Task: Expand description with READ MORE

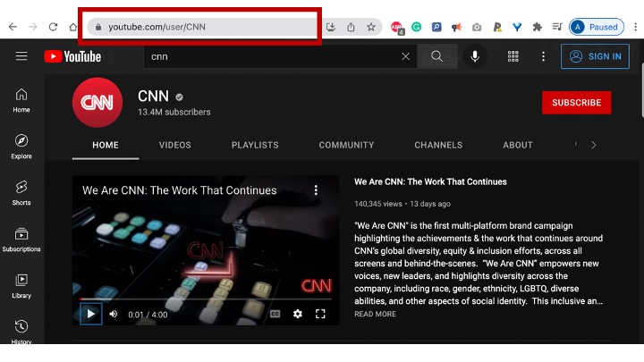Action: pos(376,314)
